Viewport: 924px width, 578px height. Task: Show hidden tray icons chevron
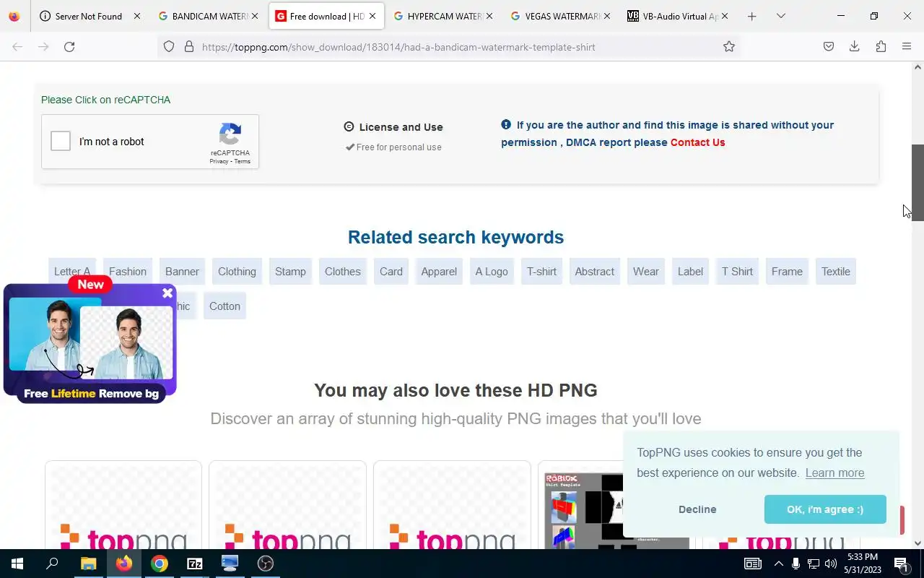(x=778, y=564)
